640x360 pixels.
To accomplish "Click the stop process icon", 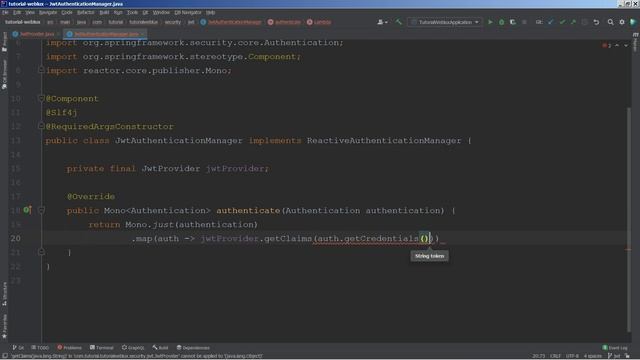I will pyautogui.click(x=524, y=22).
